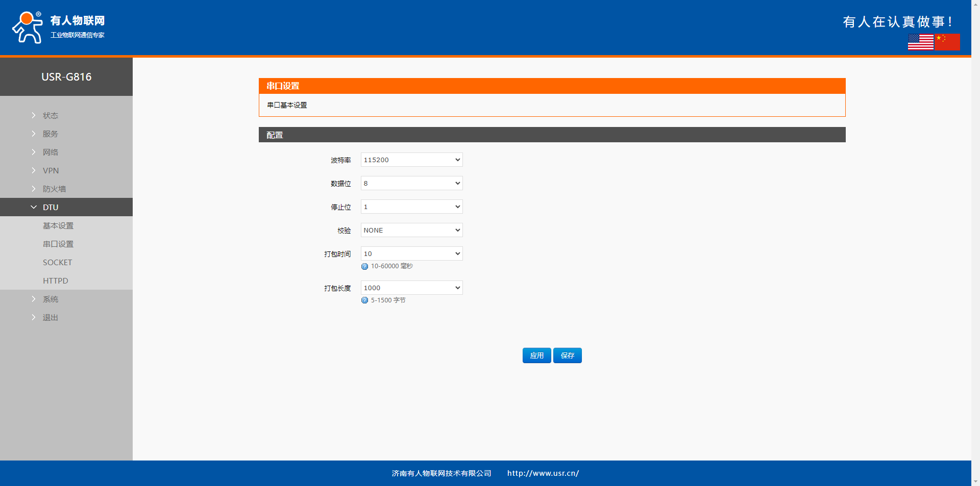Open the HTTPD submenu page
Image resolution: width=980 pixels, height=486 pixels.
pyautogui.click(x=55, y=281)
